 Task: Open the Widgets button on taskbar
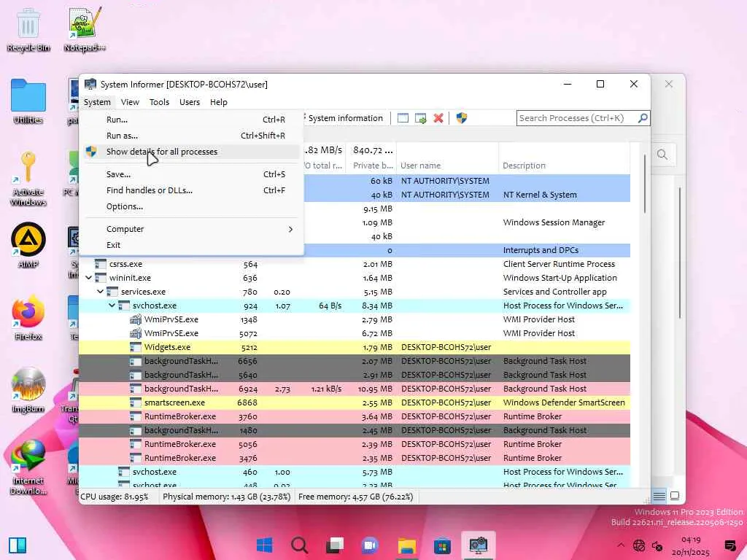point(18,545)
